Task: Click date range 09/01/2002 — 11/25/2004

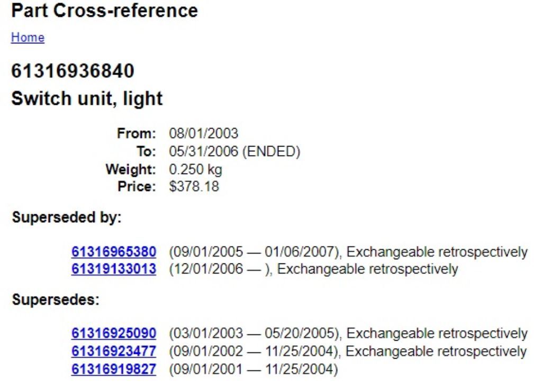Action: 253,351
